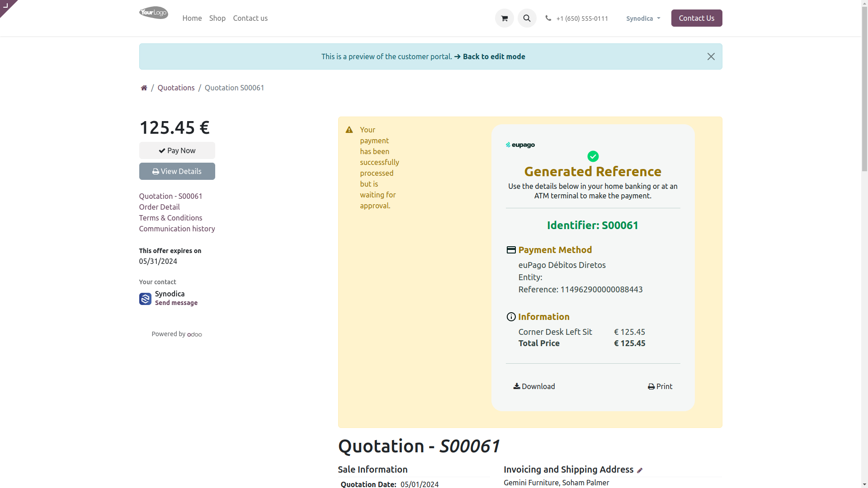Click the pencil icon beside Invoicing and Shipping Address
The image size is (868, 488).
pos(640,470)
